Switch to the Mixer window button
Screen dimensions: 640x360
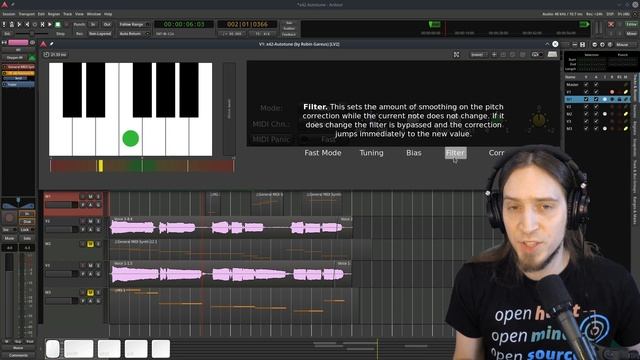tap(631, 34)
